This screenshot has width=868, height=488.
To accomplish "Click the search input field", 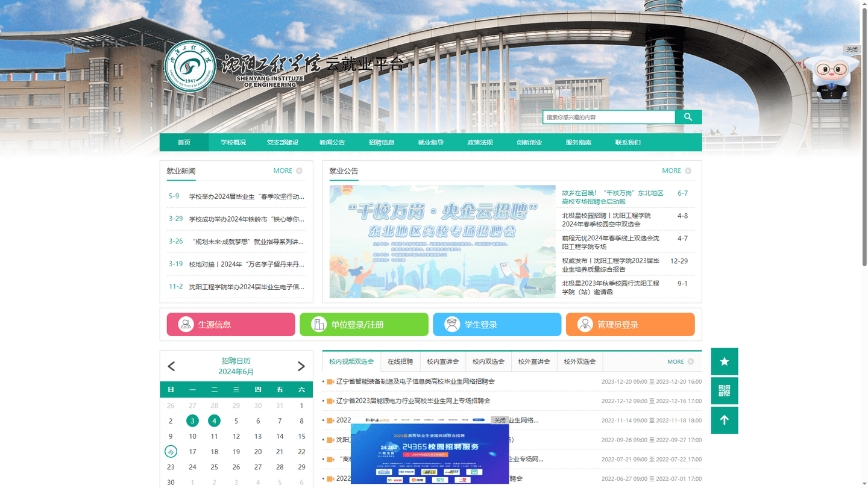I will point(609,117).
